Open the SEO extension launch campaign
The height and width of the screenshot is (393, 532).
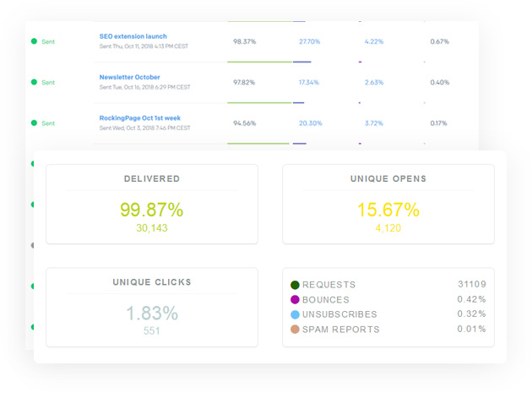[133, 36]
